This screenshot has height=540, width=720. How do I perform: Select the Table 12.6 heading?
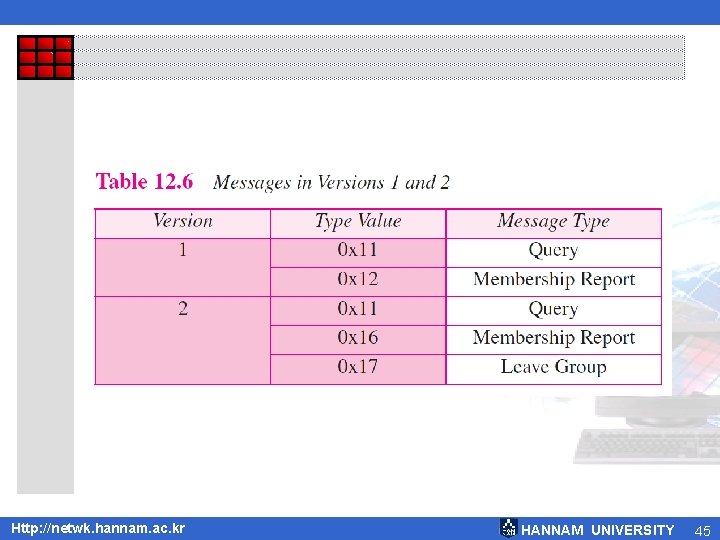click(x=144, y=181)
